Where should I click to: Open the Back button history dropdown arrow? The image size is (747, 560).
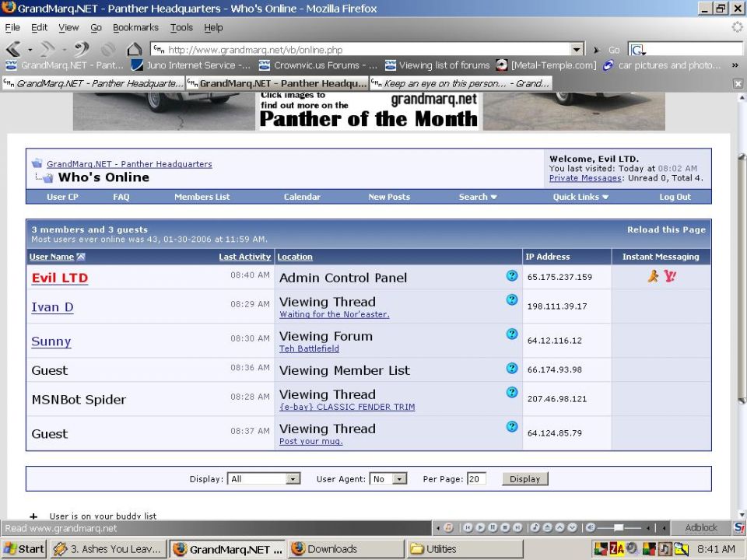(30, 50)
